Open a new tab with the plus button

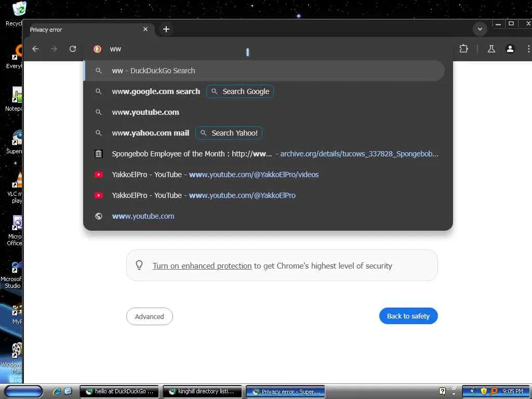coord(166,29)
